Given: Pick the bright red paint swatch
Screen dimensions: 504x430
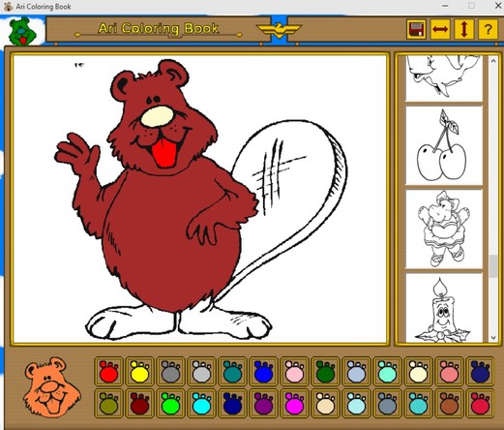Looking at the screenshot, I should coord(108,371).
